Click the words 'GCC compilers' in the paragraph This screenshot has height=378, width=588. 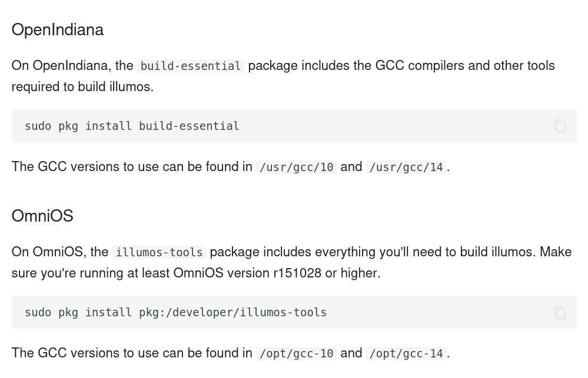(x=420, y=66)
